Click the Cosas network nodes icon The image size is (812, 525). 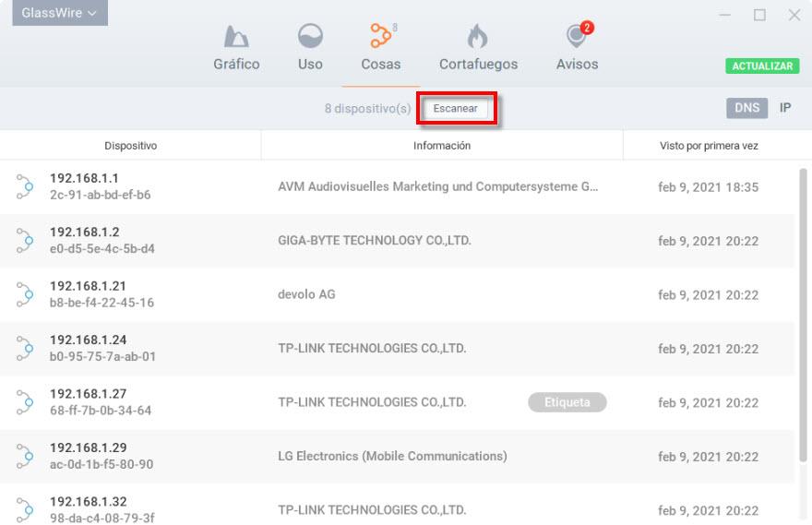pos(380,36)
